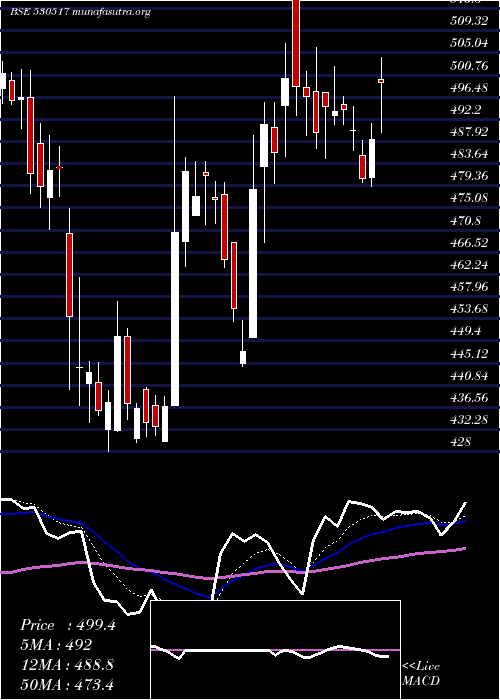This screenshot has width=500, height=700.
Task: Click the 457.96 price axis label
Action: 469,287
